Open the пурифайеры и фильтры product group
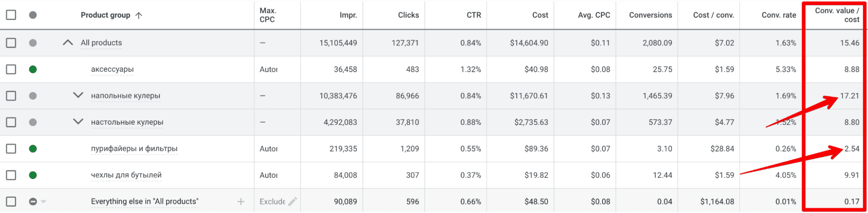The width and height of the screenshot is (868, 213). (134, 149)
